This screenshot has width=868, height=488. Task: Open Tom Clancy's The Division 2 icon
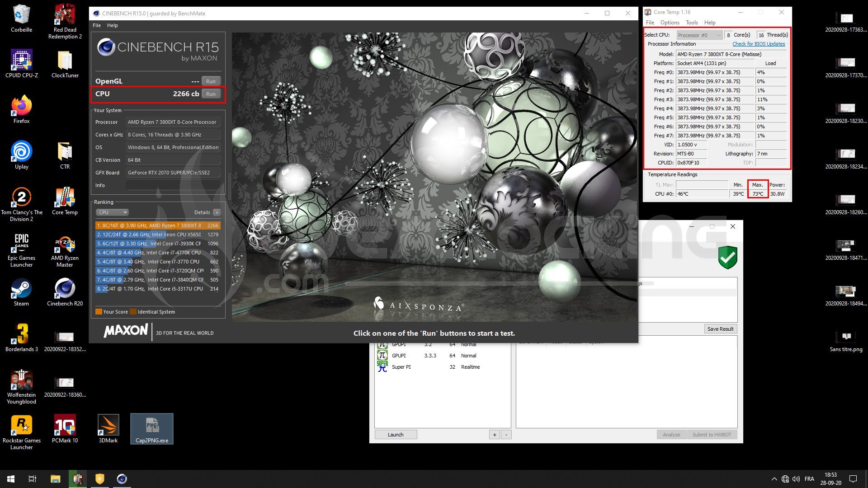pyautogui.click(x=21, y=204)
